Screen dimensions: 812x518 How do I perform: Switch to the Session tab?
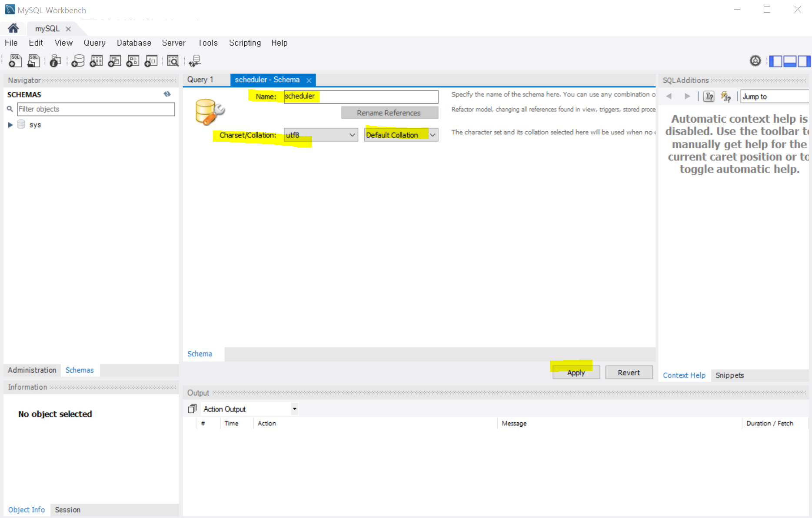click(67, 510)
